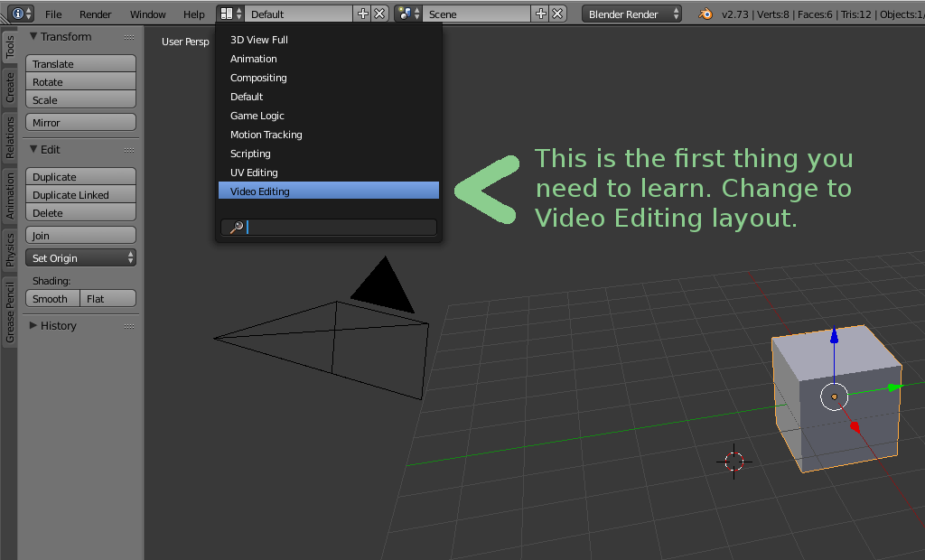Set shading to Smooth
This screenshot has height=560, width=925.
click(x=52, y=299)
